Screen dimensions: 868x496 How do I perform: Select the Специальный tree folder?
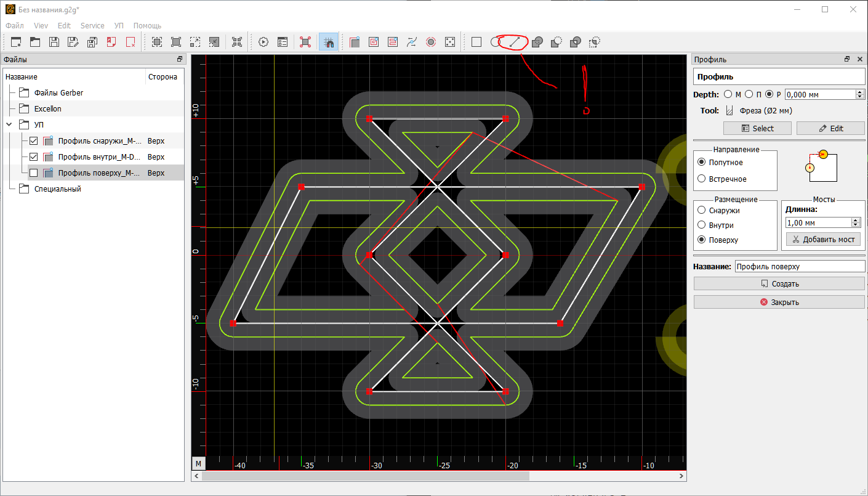coord(57,189)
